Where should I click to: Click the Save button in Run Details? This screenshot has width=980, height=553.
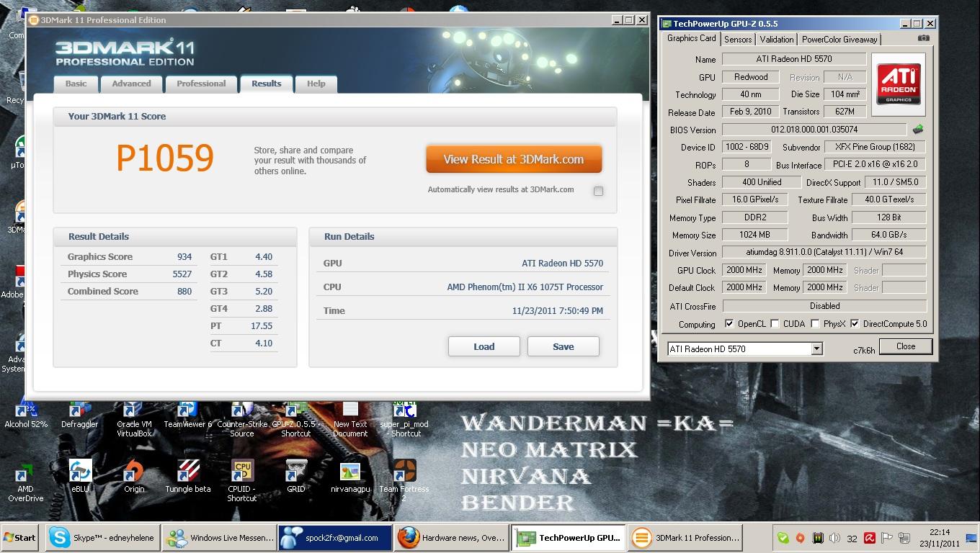coord(563,346)
